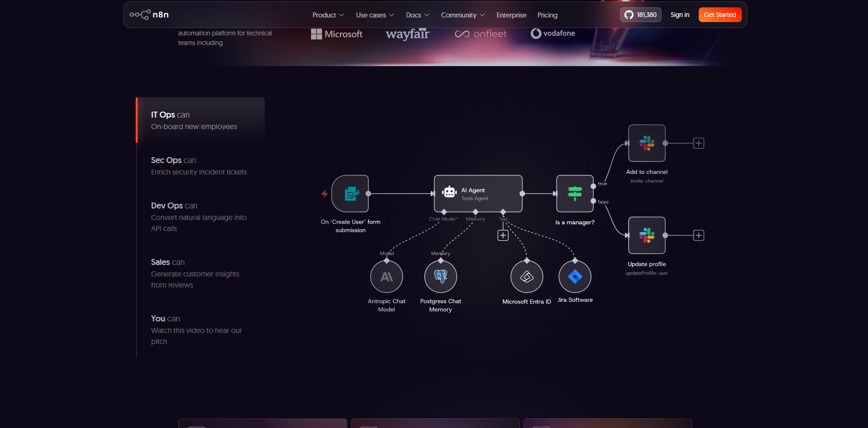This screenshot has width=868, height=428.
Task: Open the GitHub stars badge showing 181,380
Action: pyautogui.click(x=640, y=15)
